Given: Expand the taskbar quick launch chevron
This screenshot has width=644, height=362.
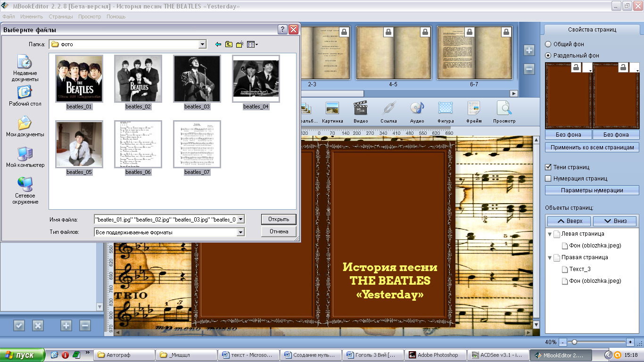Looking at the screenshot, I should pyautogui.click(x=87, y=353).
